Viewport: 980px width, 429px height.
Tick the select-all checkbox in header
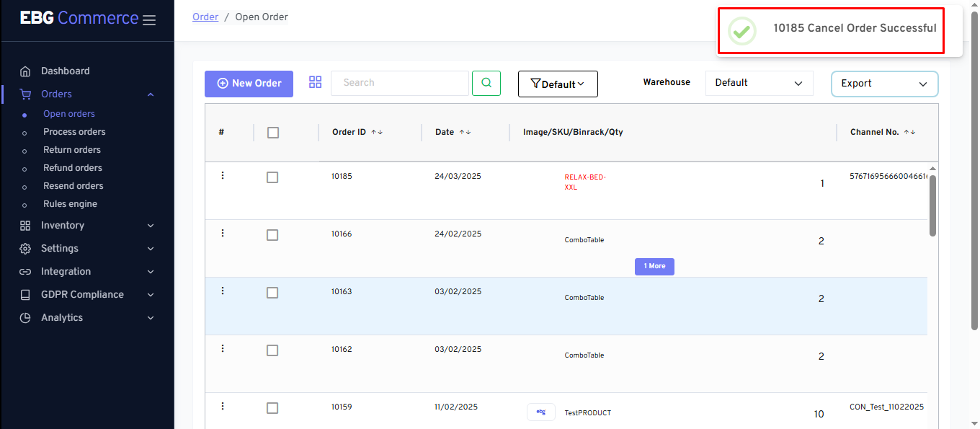coord(273,133)
